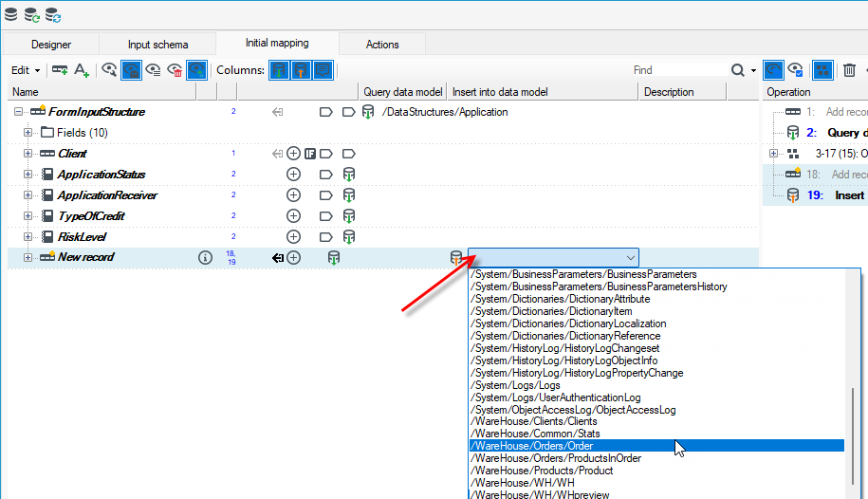The image size is (868, 499).
Task: Select operation 19: Insert in Operation list
Action: [836, 194]
